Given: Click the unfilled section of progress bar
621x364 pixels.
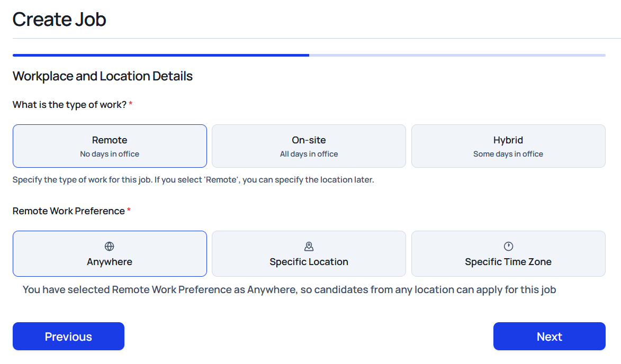Looking at the screenshot, I should 457,55.
